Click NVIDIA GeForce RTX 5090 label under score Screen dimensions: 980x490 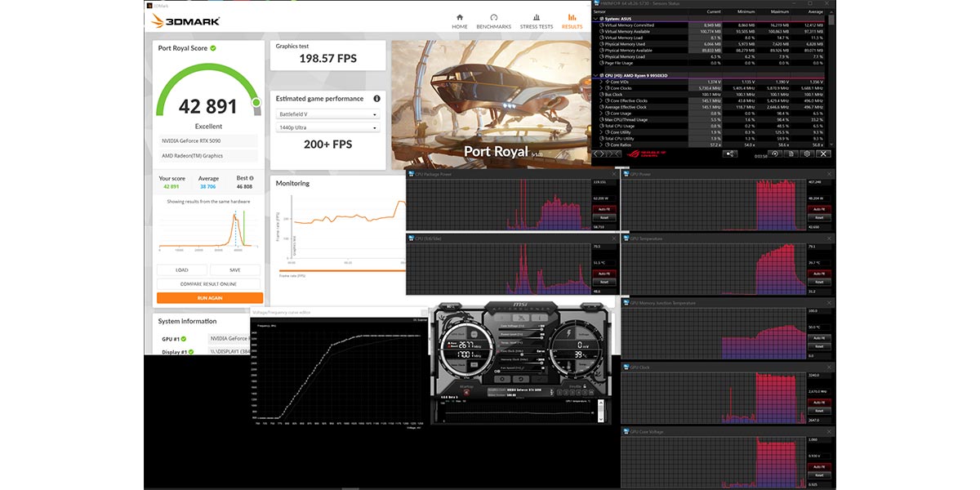208,141
